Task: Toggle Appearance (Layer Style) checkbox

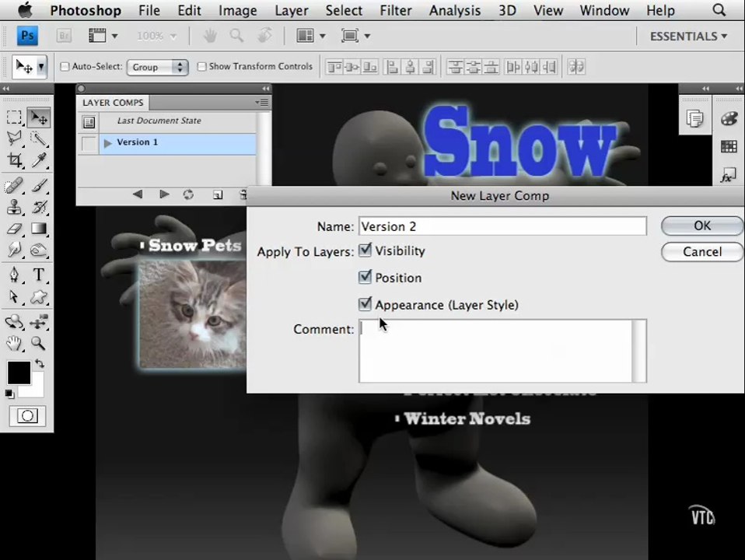Action: [x=365, y=304]
